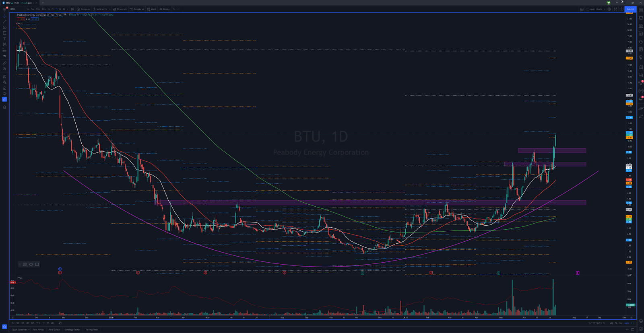The image size is (644, 333).
Task: Add a new tab with plus button
Action: (x=43, y=3)
